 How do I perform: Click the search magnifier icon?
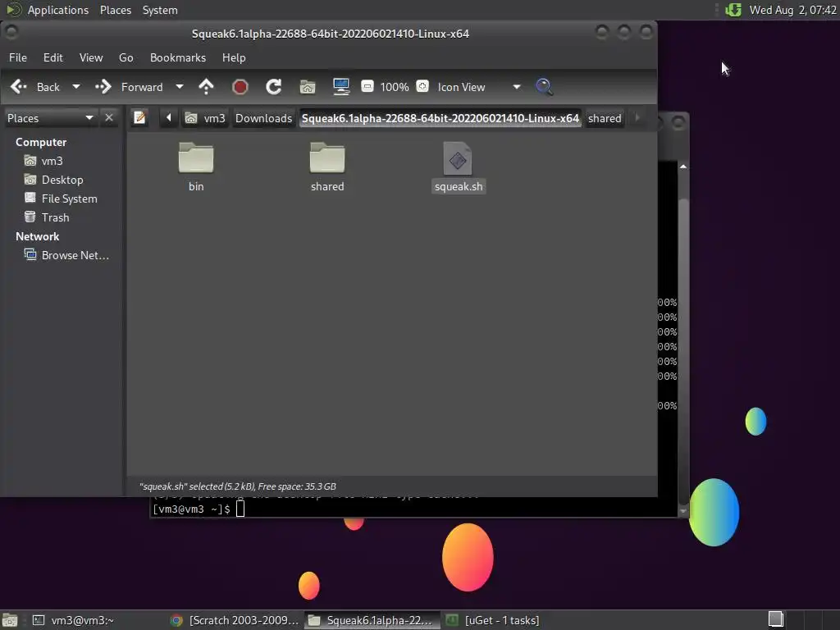coord(545,87)
